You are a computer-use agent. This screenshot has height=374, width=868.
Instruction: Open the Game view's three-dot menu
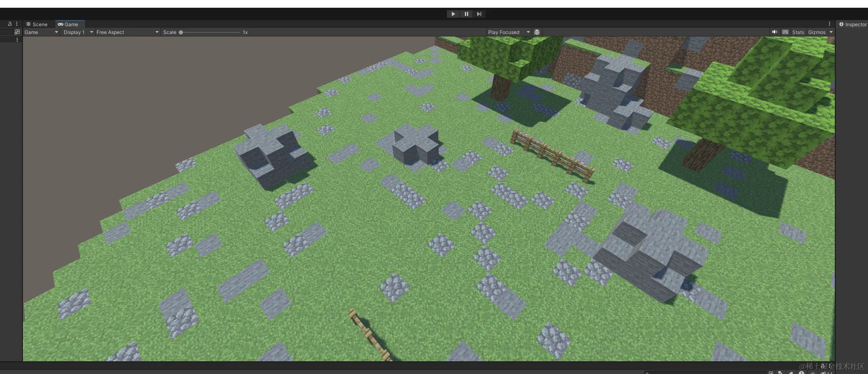pos(830,24)
